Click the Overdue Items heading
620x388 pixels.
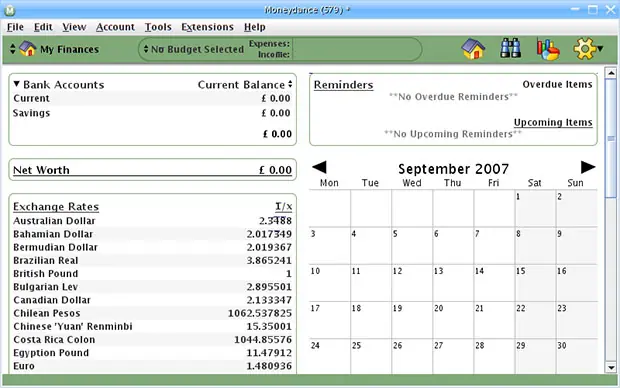coord(557,84)
